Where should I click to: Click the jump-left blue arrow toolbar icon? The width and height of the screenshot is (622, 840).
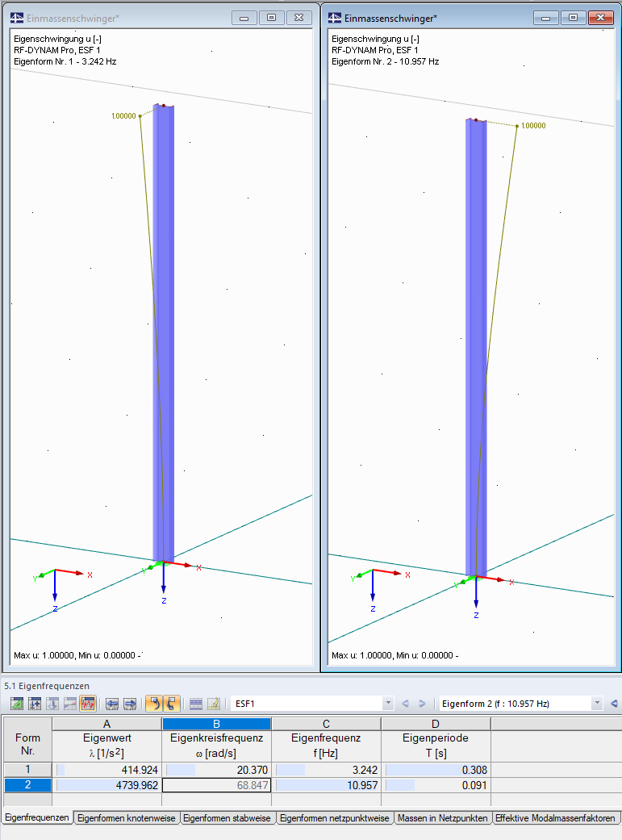click(x=112, y=704)
